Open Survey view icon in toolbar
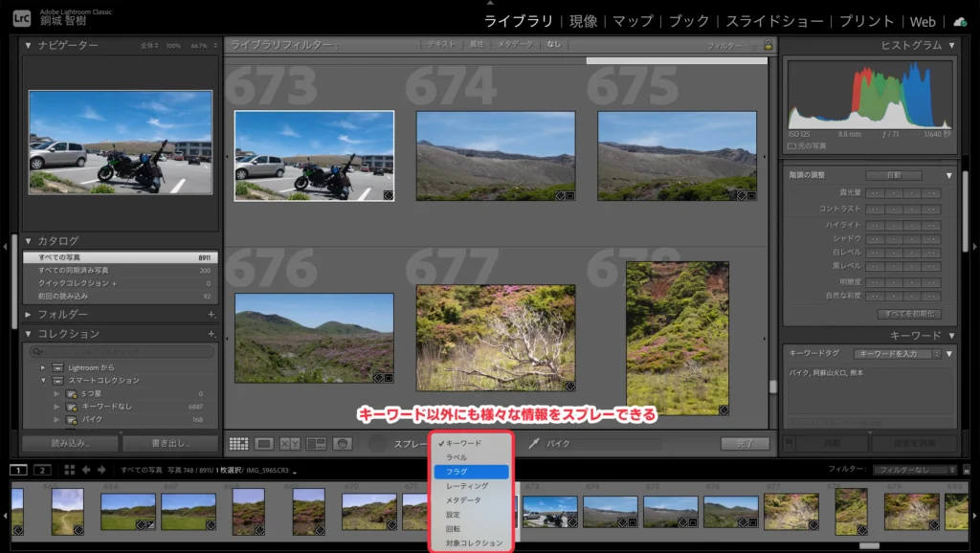Screen dimensions: 980x553 coord(316,444)
